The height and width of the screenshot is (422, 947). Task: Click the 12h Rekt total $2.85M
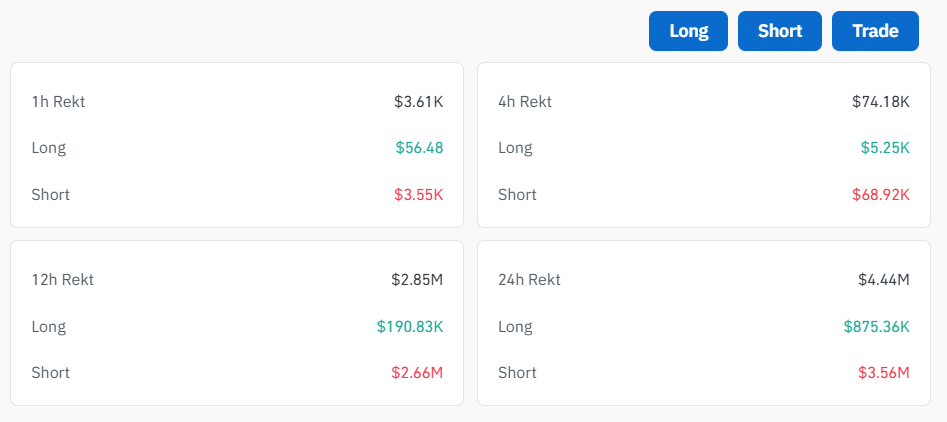(x=417, y=279)
